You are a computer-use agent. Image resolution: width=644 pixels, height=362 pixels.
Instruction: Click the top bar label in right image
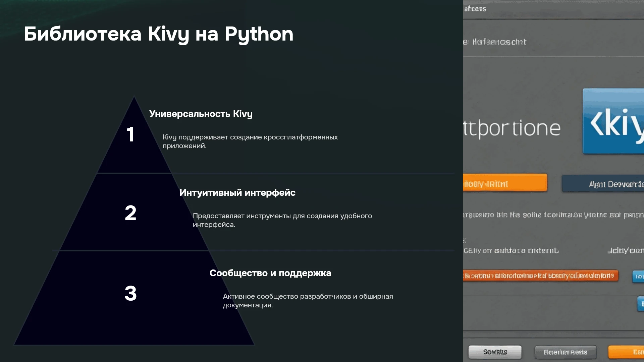475,9
